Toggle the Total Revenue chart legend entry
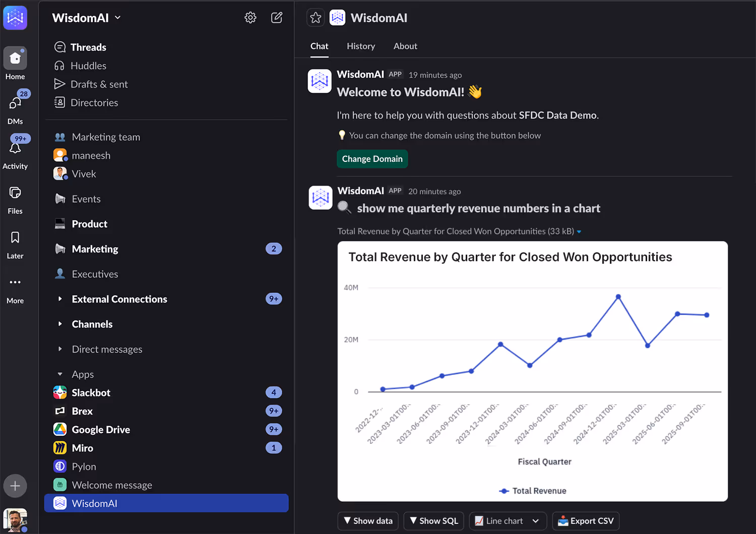756x534 pixels. click(x=532, y=491)
